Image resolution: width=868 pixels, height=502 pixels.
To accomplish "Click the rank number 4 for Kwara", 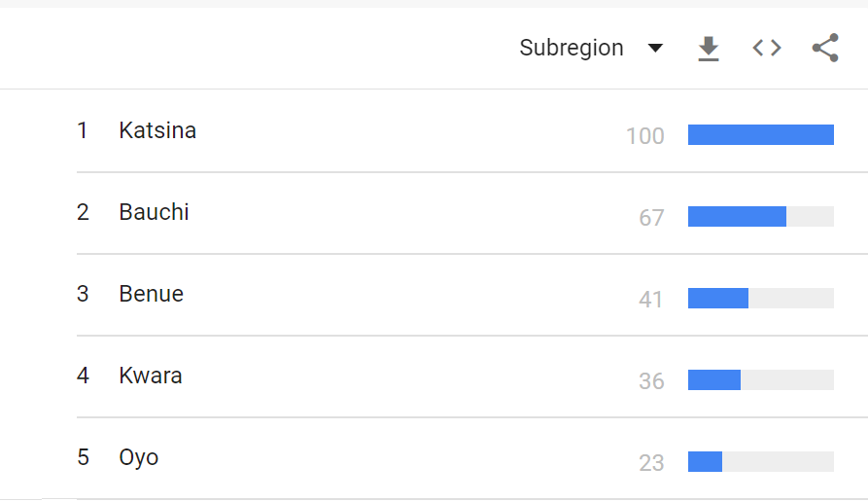I will point(84,376).
